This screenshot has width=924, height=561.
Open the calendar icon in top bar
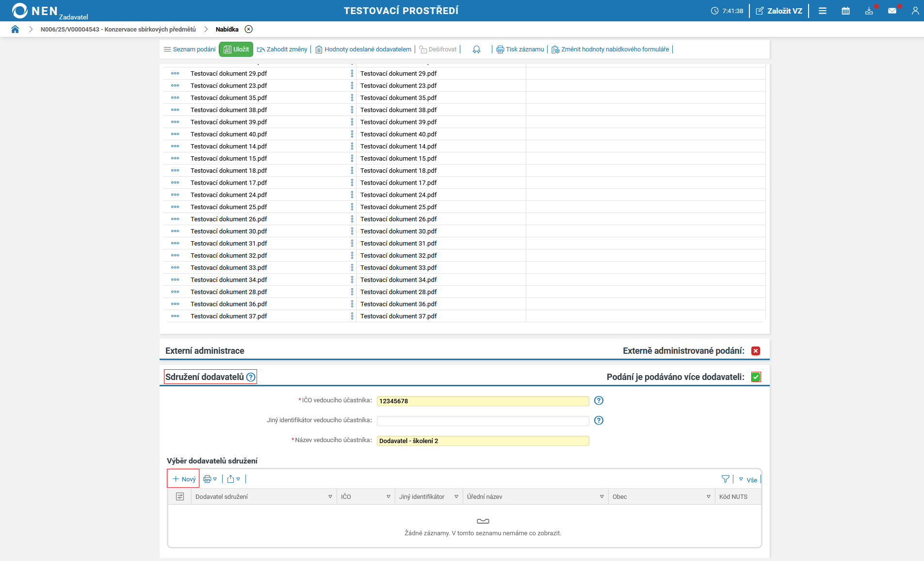pyautogui.click(x=845, y=11)
